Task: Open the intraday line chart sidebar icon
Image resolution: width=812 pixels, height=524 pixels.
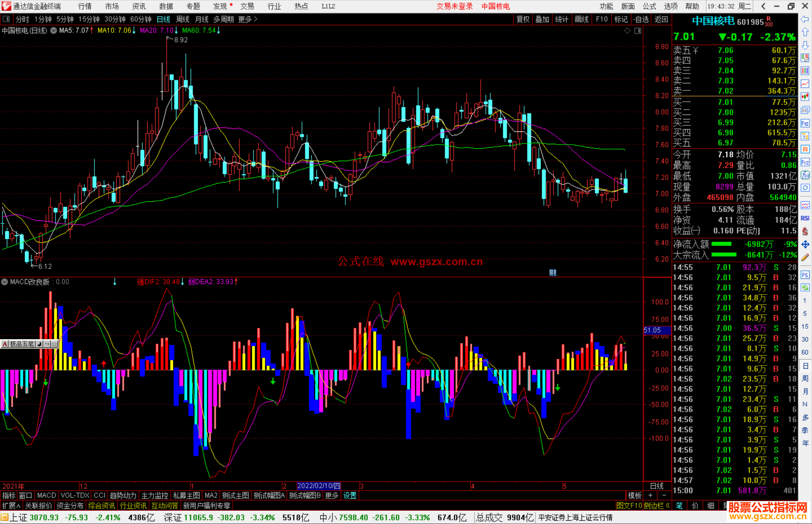Action: pyautogui.click(x=805, y=84)
